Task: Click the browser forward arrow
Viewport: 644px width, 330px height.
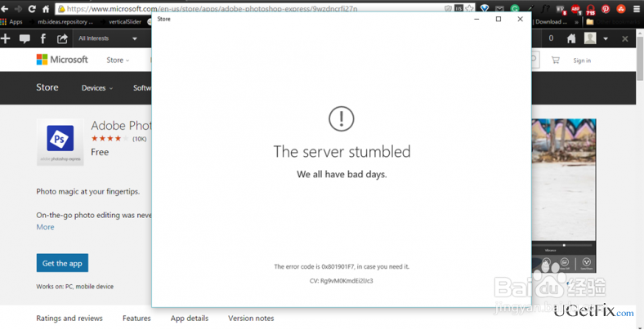Action: point(18,9)
